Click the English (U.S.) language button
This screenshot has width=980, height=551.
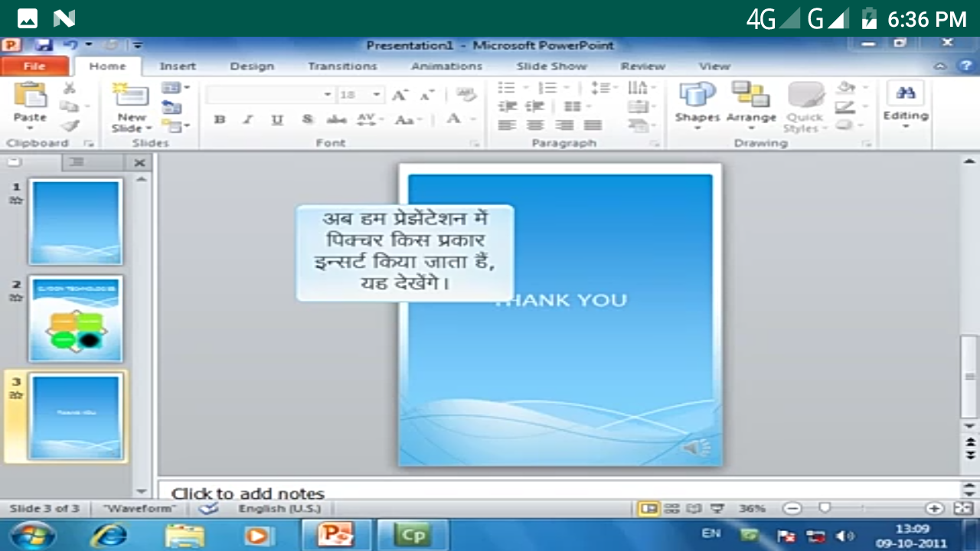(x=279, y=508)
